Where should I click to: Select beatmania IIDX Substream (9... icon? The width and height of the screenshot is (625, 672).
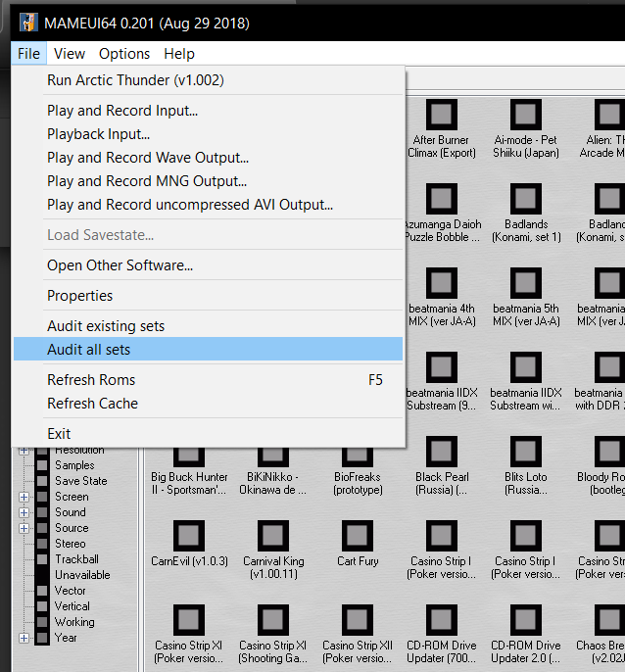(x=442, y=367)
